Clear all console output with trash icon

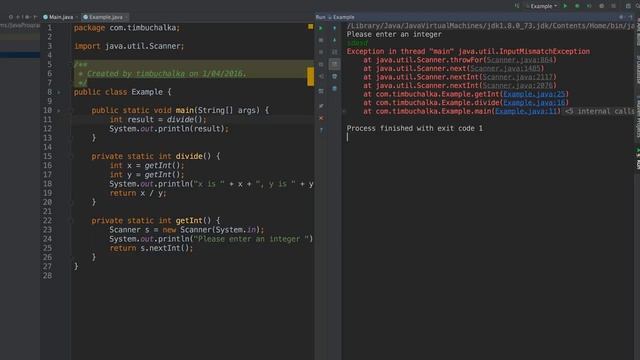click(334, 89)
